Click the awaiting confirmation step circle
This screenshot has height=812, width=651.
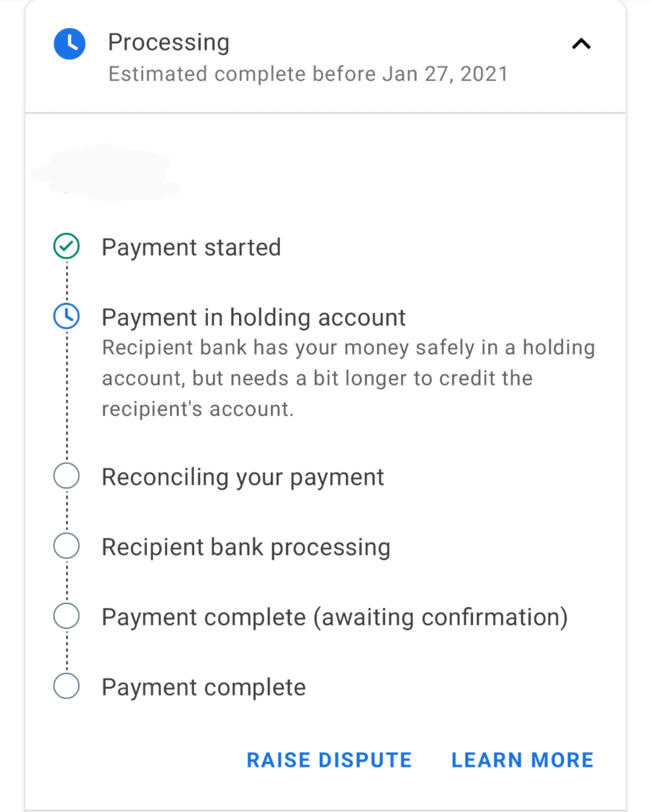click(x=67, y=616)
